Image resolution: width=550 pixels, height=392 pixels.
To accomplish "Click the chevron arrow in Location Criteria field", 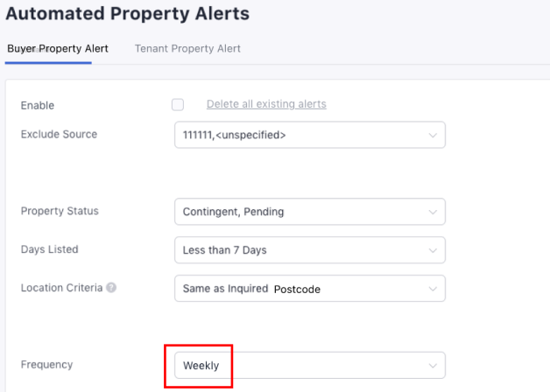I will [432, 289].
